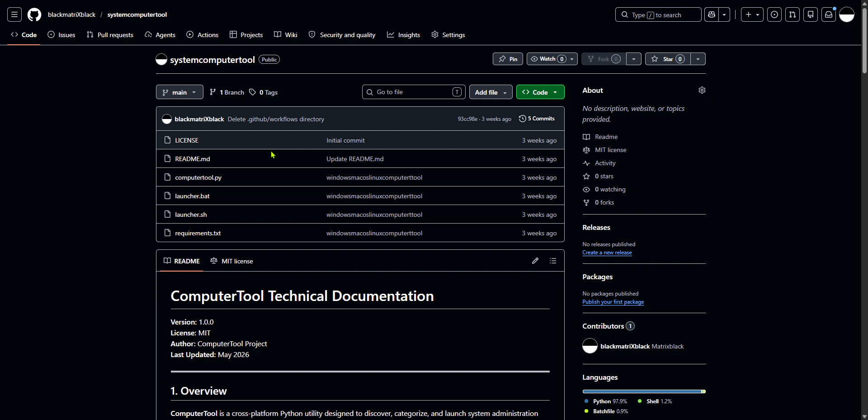Open repositories icon in header
Viewport: 868px width, 420px height.
811,14
